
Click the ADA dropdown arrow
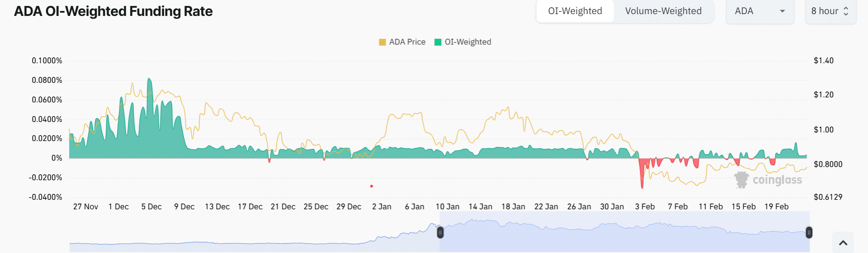tap(782, 11)
